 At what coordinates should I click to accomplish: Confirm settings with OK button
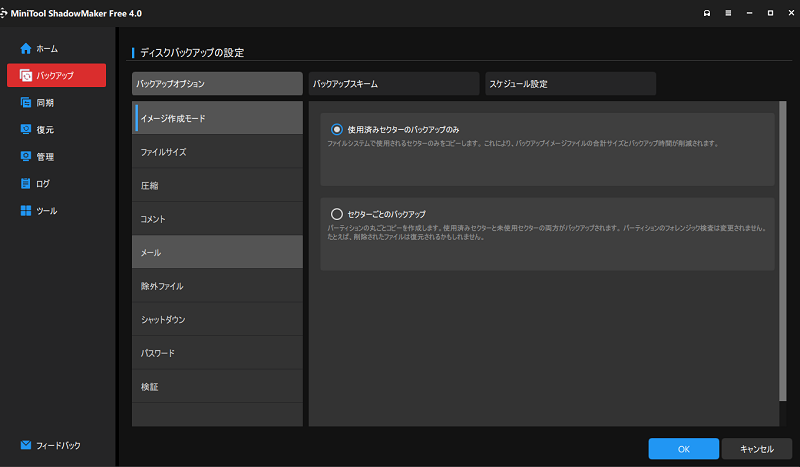tap(684, 449)
